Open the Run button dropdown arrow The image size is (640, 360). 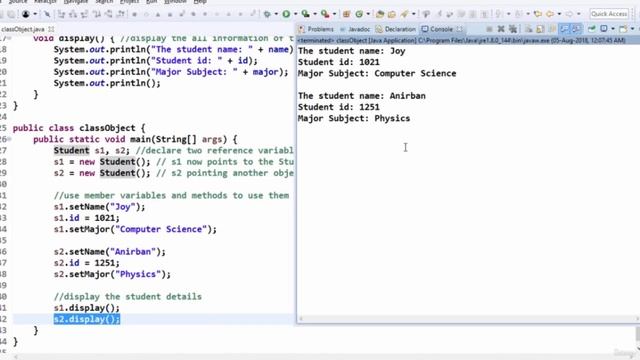tap(295, 14)
